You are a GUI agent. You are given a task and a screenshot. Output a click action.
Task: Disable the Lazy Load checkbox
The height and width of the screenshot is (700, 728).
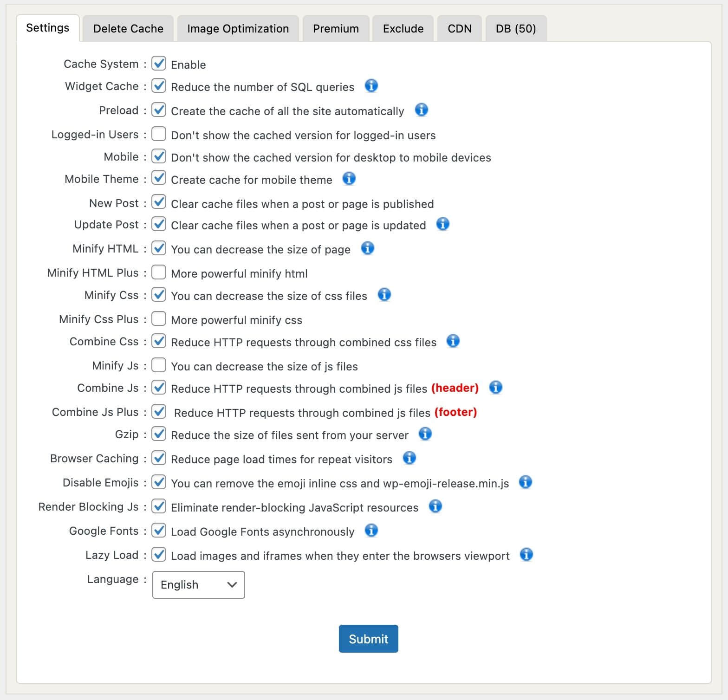coord(159,554)
